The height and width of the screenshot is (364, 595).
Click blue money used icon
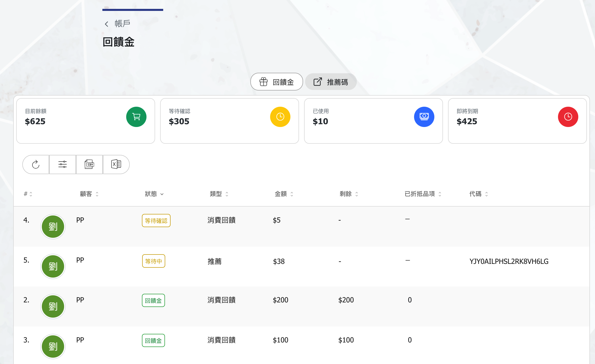[x=424, y=117]
